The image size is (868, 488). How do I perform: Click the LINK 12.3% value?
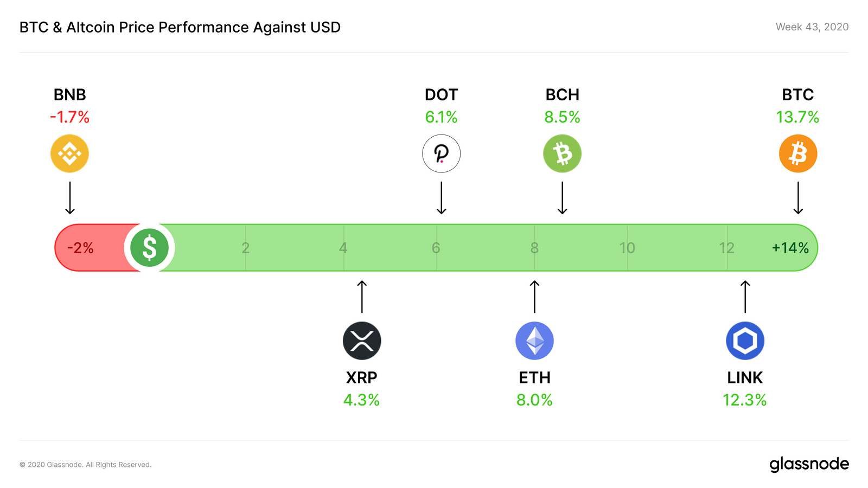[x=744, y=400]
